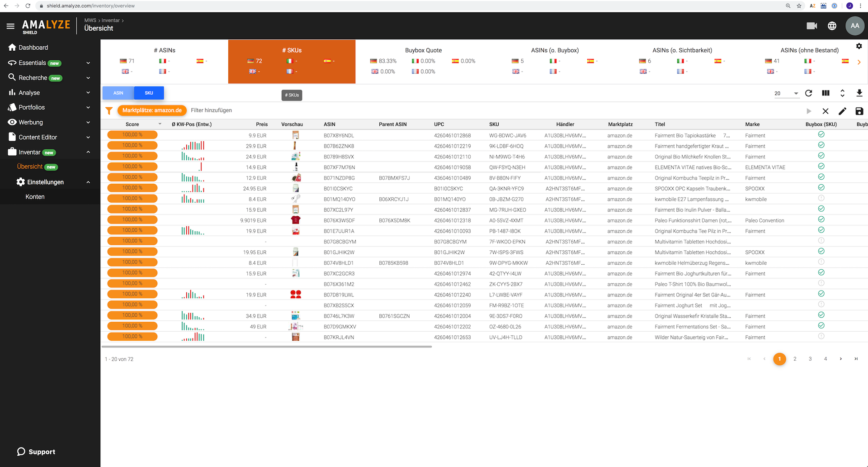Jump to last page of results
The height and width of the screenshot is (467, 868).
click(x=856, y=359)
